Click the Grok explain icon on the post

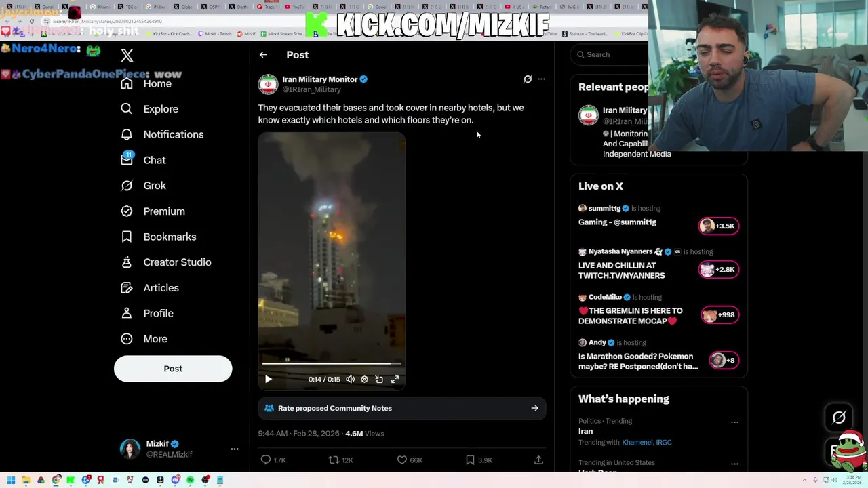click(528, 79)
